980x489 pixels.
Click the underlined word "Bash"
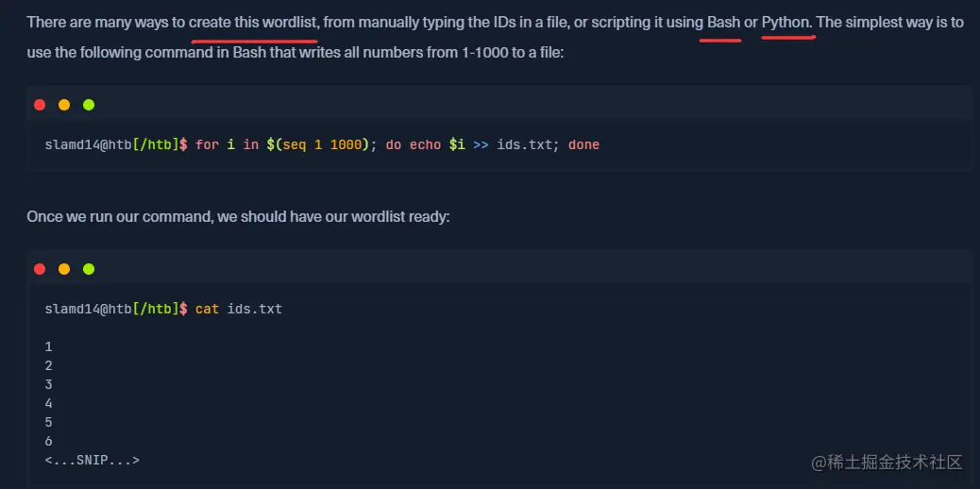[x=723, y=22]
